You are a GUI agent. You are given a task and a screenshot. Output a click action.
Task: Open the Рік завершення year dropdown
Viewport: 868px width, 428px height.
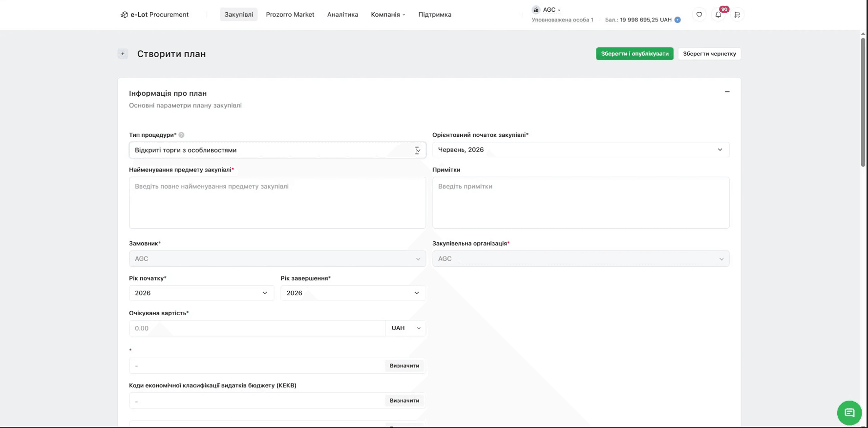[x=353, y=293]
